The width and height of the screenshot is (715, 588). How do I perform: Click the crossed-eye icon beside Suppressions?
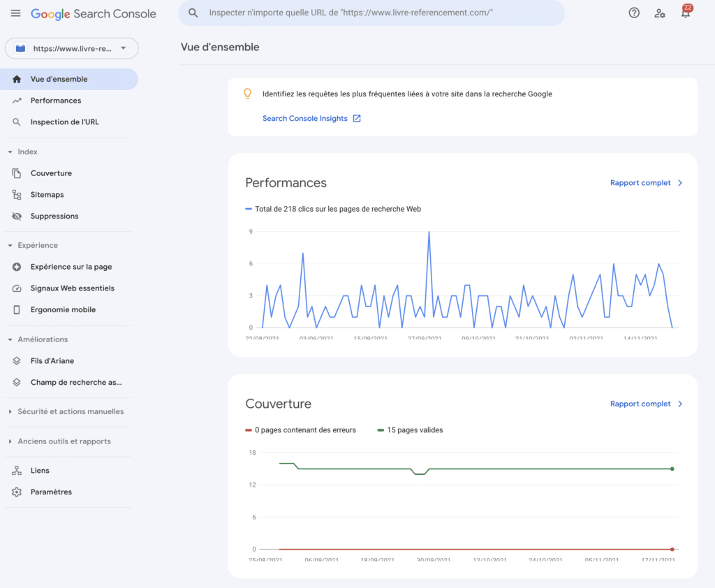(x=17, y=216)
